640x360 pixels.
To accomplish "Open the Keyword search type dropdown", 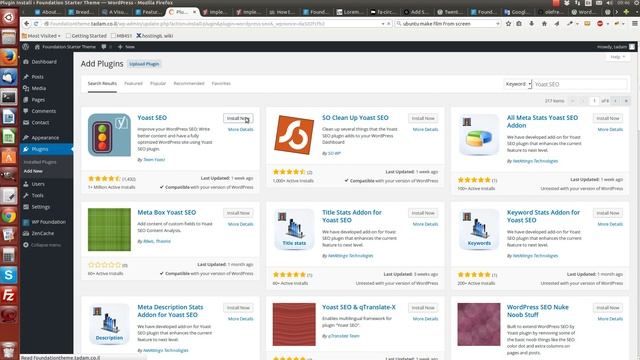I will pyautogui.click(x=518, y=84).
